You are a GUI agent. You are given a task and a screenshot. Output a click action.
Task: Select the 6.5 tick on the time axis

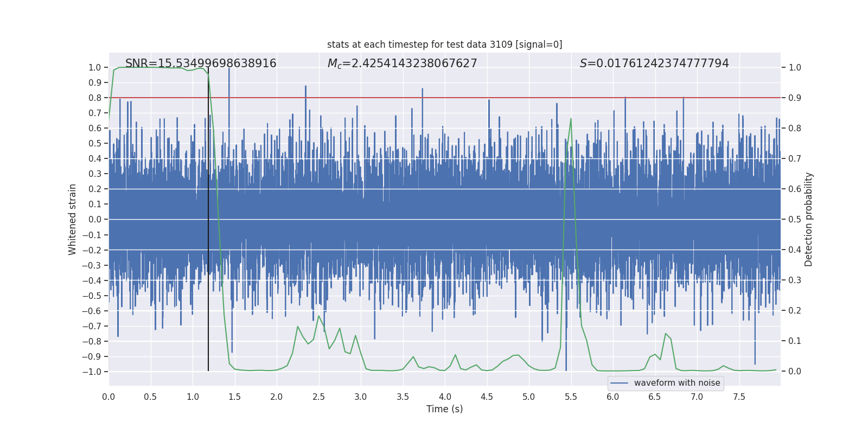(x=655, y=397)
